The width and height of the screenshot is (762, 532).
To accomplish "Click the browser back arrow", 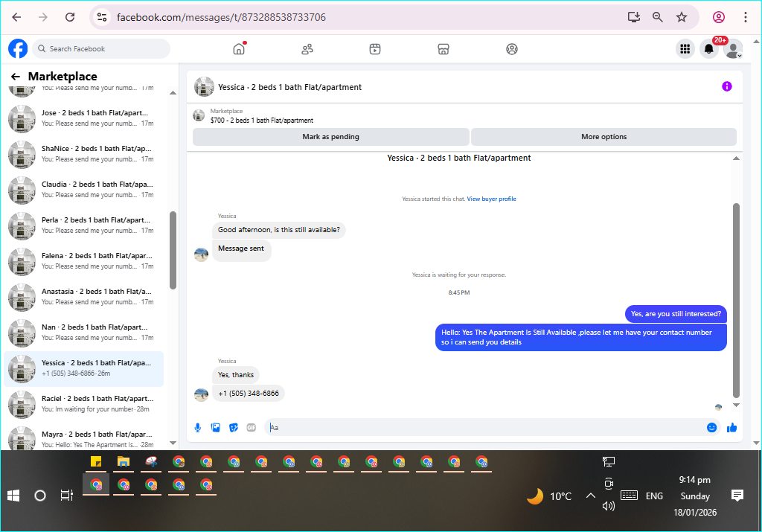I will (x=16, y=17).
